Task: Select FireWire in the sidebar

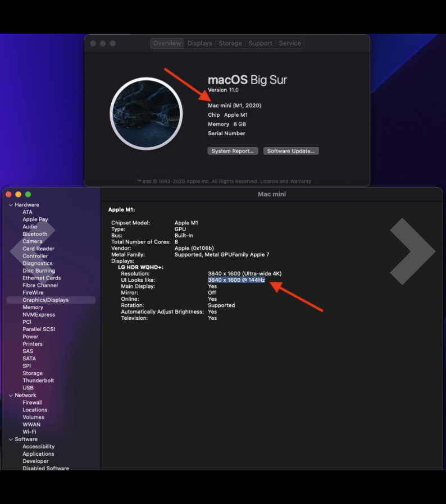Action: coord(33,293)
